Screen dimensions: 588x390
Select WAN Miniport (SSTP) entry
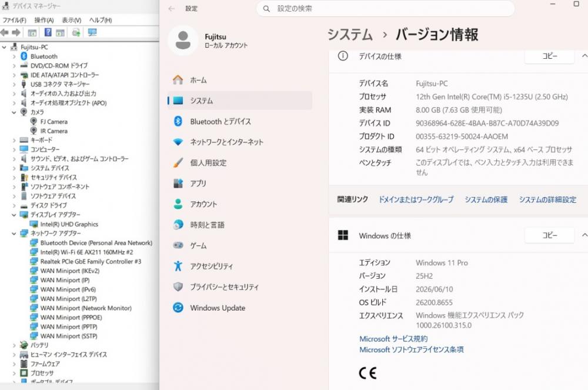click(x=69, y=336)
